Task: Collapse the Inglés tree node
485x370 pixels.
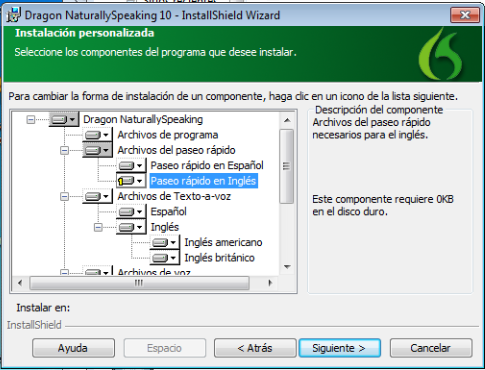Action: tap(98, 227)
